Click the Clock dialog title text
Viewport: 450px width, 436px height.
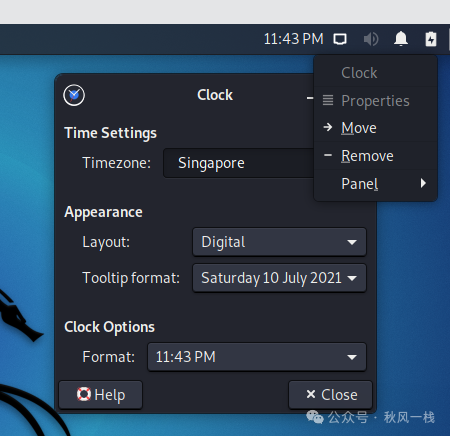tap(215, 95)
